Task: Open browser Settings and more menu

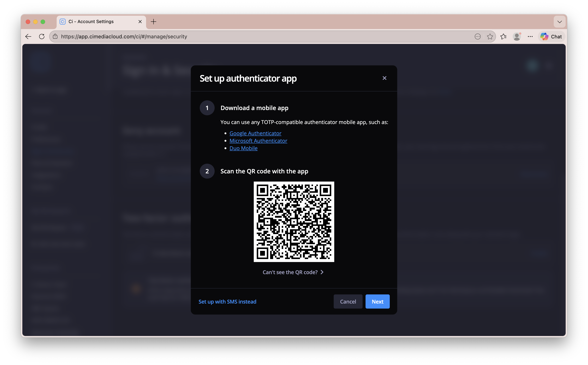Action: (530, 36)
